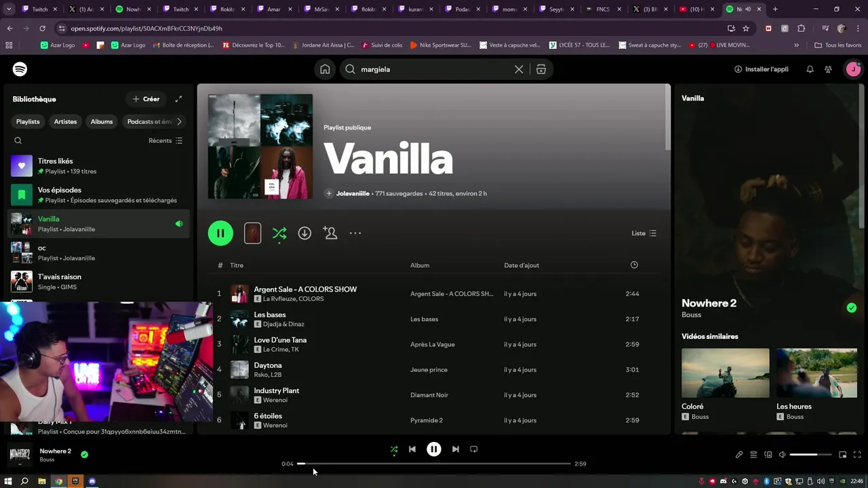Open the play queue icon
The image size is (868, 488).
pos(753,455)
